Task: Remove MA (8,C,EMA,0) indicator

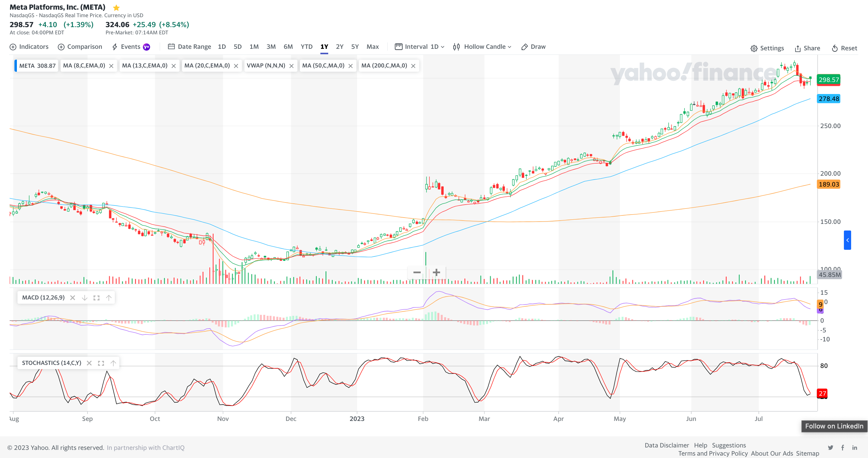Action: point(111,66)
